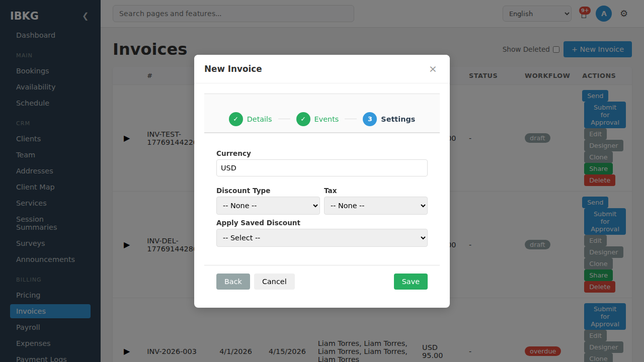Open Availability in the sidebar
Image resolution: width=644 pixels, height=362 pixels.
point(50,87)
